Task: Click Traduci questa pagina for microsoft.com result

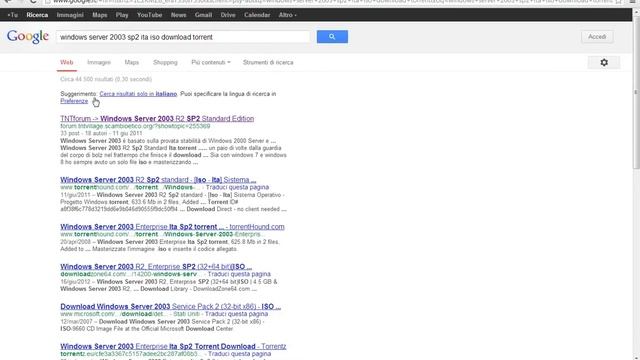Action: [237, 314]
